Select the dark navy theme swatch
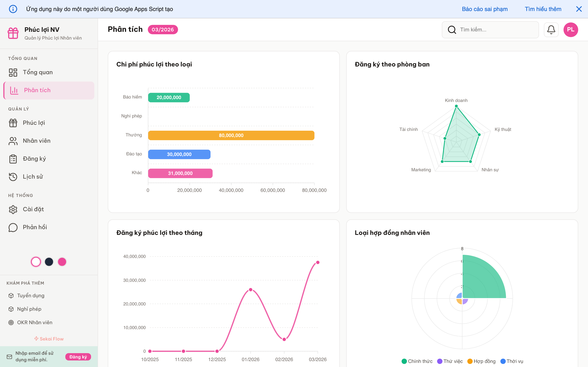588x367 pixels. (49, 262)
